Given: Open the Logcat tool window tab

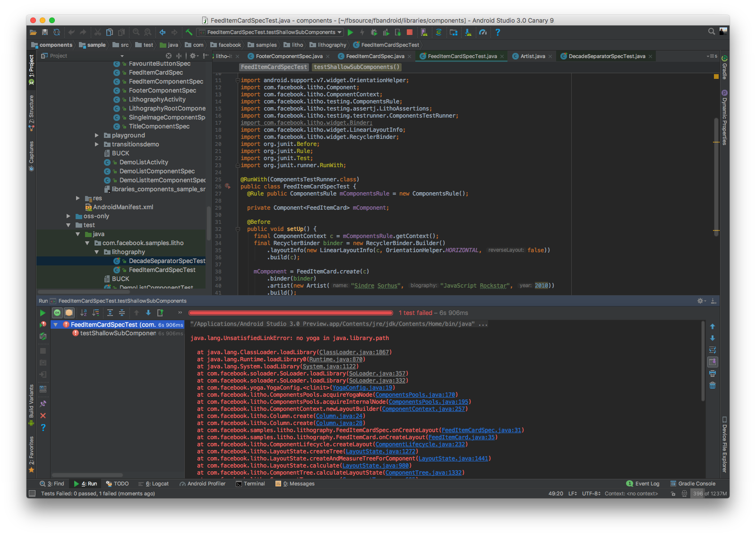Looking at the screenshot, I should point(154,484).
